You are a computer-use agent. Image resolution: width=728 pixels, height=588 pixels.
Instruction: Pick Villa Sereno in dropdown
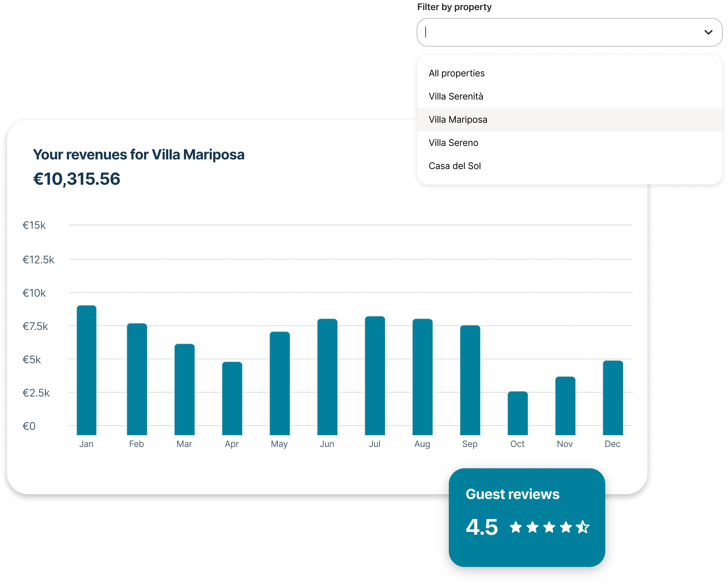coord(453,143)
